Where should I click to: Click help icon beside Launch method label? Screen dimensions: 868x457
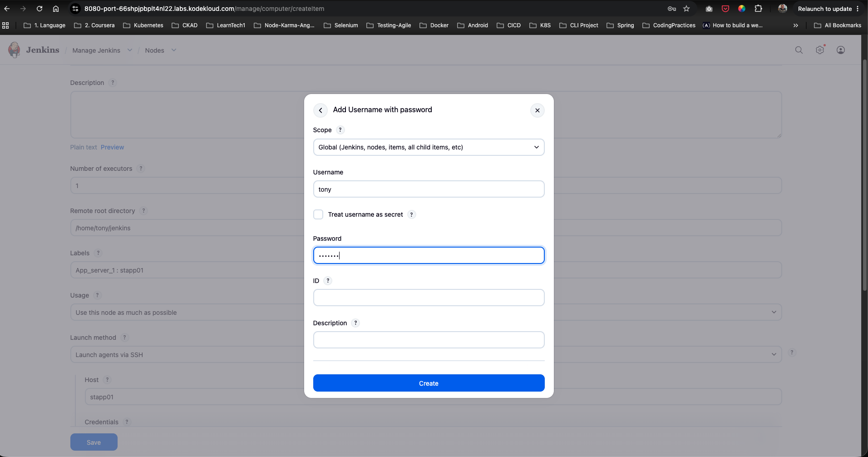124,338
